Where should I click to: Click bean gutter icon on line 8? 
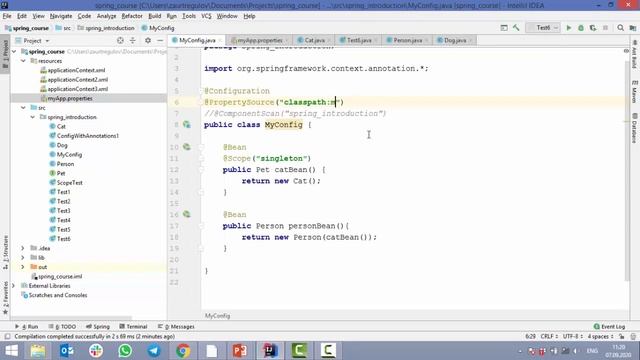point(187,124)
